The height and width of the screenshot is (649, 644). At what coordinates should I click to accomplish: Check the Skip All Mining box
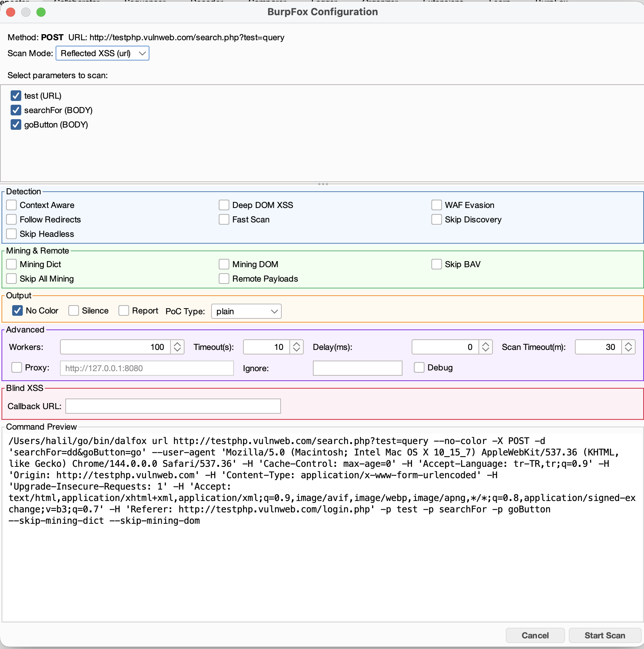pyautogui.click(x=11, y=279)
